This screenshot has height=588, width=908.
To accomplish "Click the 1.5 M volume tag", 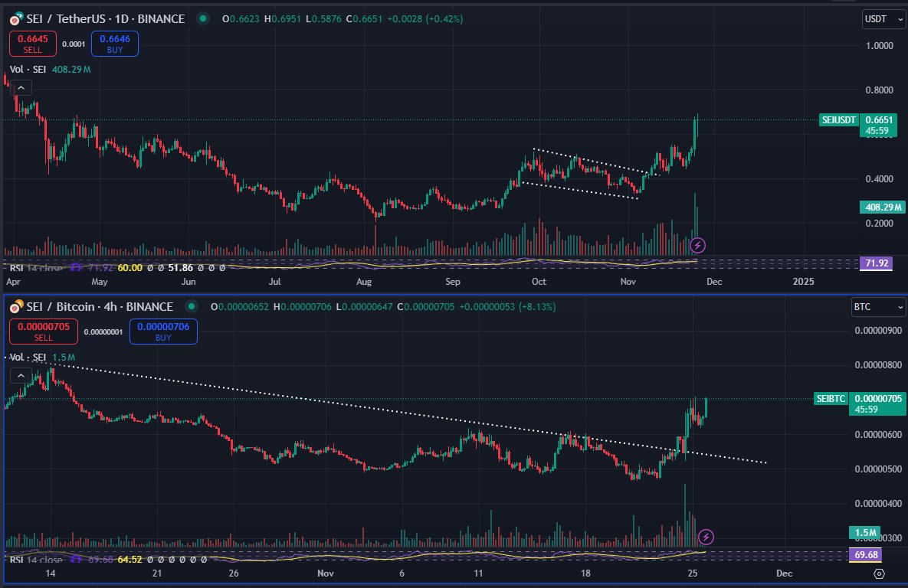I will pyautogui.click(x=866, y=532).
